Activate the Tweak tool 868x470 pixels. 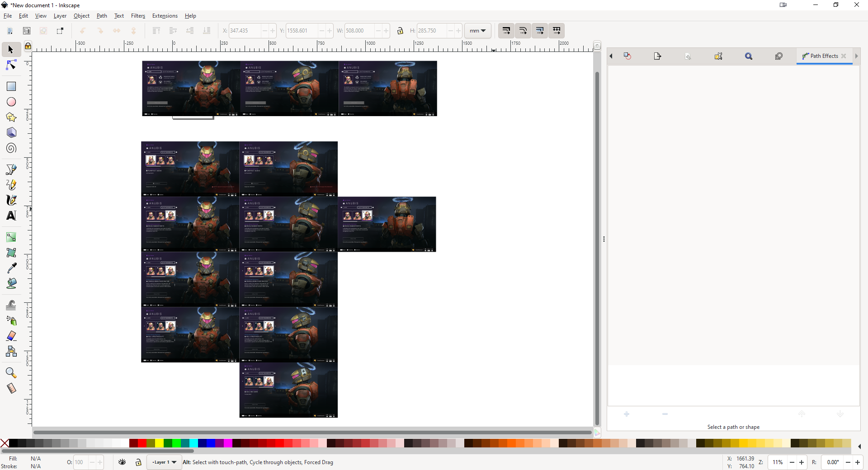pos(11,305)
